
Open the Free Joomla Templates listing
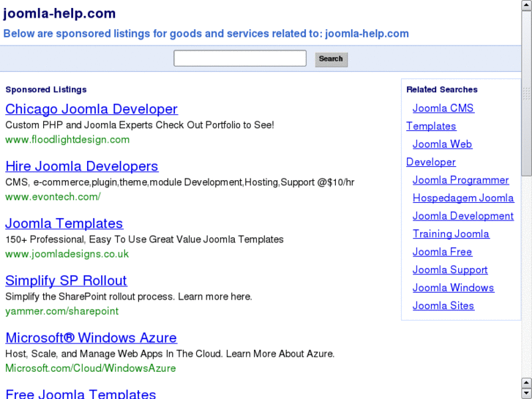[80, 394]
